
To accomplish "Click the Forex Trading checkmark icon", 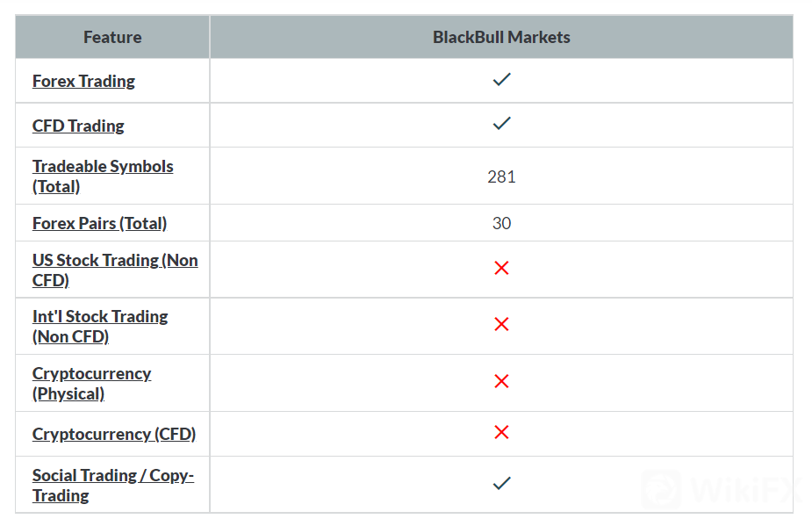I will tap(501, 80).
